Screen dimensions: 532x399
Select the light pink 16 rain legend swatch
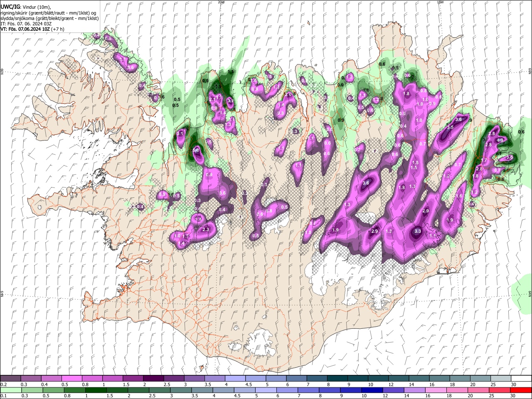pos(436,390)
